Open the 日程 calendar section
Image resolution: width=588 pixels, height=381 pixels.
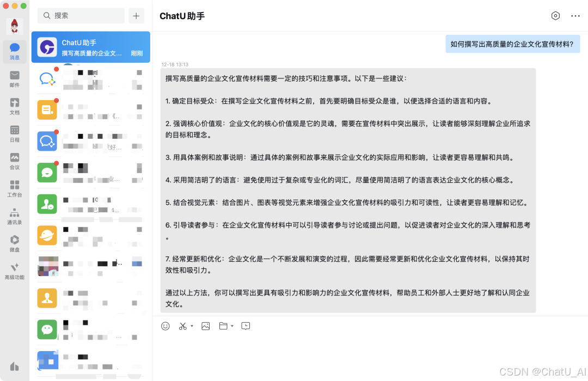pyautogui.click(x=15, y=134)
